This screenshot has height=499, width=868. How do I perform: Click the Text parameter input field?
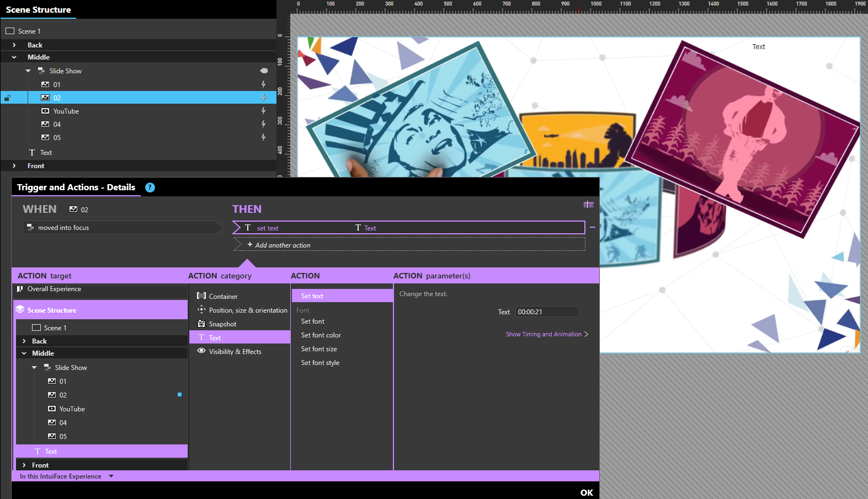click(547, 312)
